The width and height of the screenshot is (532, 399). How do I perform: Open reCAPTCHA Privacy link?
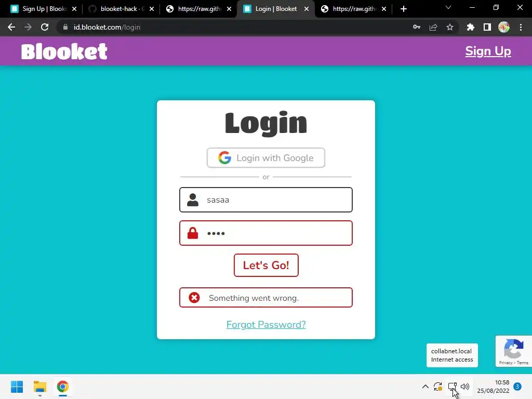click(506, 363)
